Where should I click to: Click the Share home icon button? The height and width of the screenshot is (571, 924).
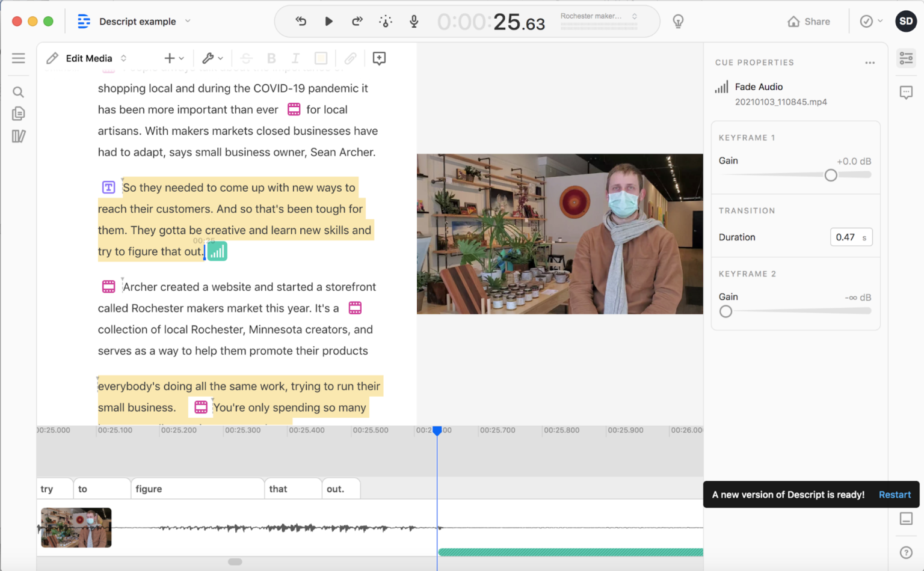pos(808,22)
